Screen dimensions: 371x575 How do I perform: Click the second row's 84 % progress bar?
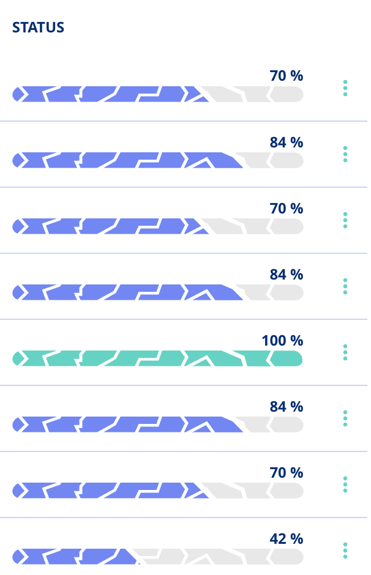[x=158, y=160]
